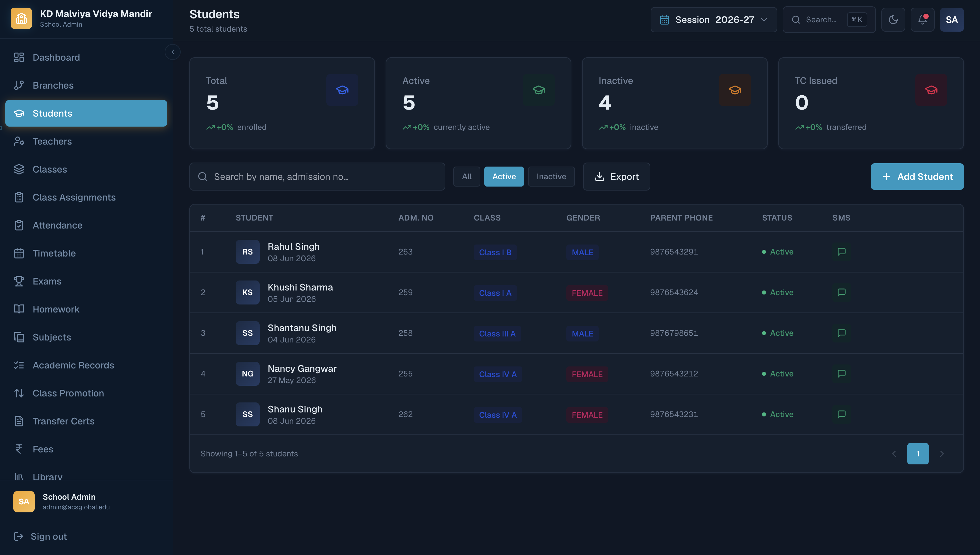Go to Teachers section
The height and width of the screenshot is (555, 980).
pos(86,142)
